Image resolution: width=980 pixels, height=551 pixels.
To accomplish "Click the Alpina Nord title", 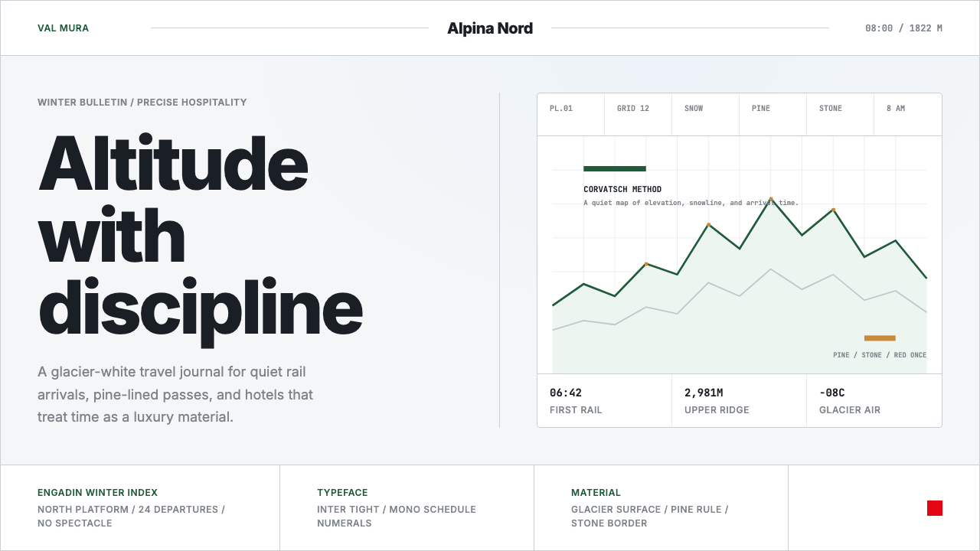I will click(490, 28).
